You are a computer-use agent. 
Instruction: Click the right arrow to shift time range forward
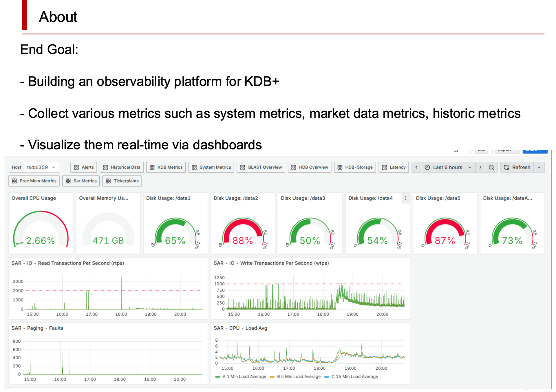pyautogui.click(x=480, y=167)
